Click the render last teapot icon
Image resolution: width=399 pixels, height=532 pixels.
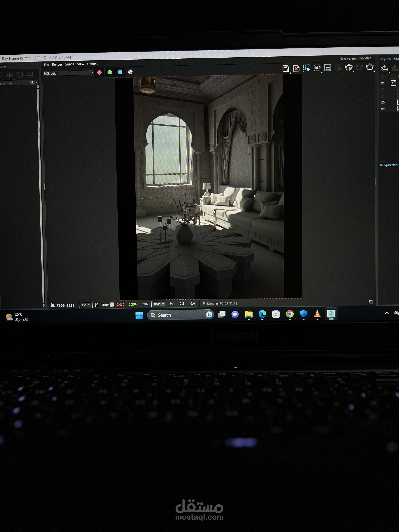(370, 67)
